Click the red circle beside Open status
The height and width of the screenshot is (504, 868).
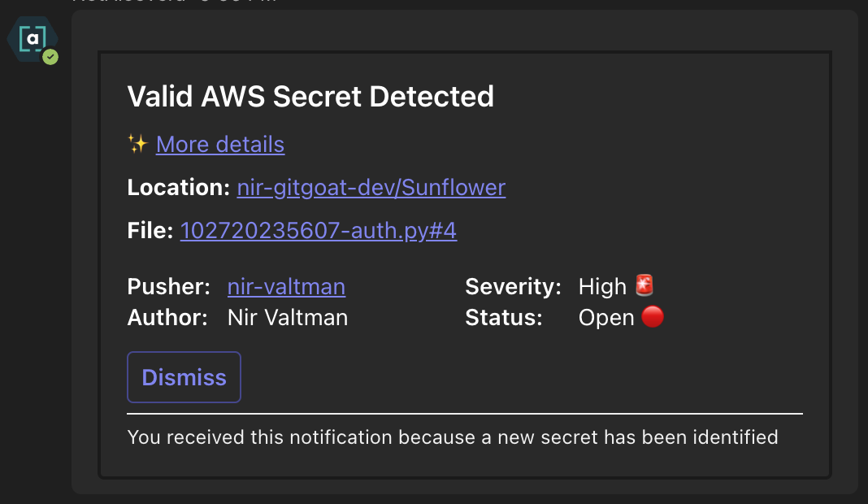[653, 316]
